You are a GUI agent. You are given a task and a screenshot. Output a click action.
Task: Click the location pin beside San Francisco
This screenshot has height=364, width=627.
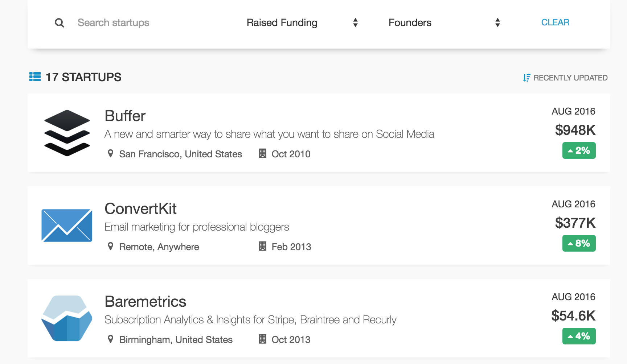[111, 154]
